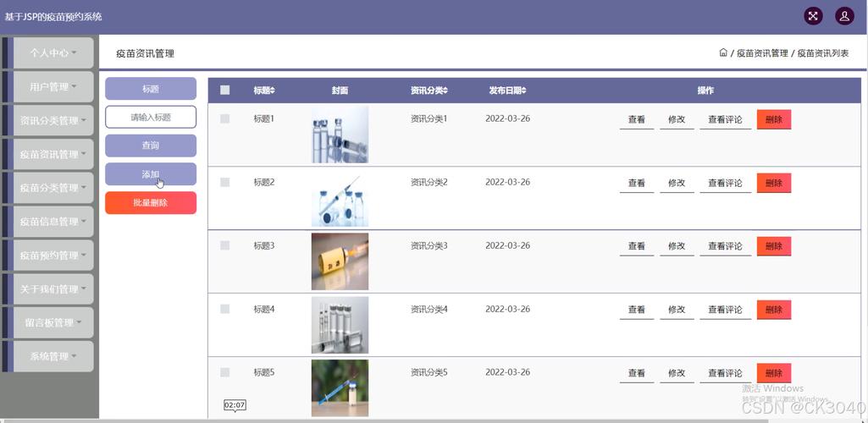Focus the 请输入标题 input field

[x=151, y=118]
